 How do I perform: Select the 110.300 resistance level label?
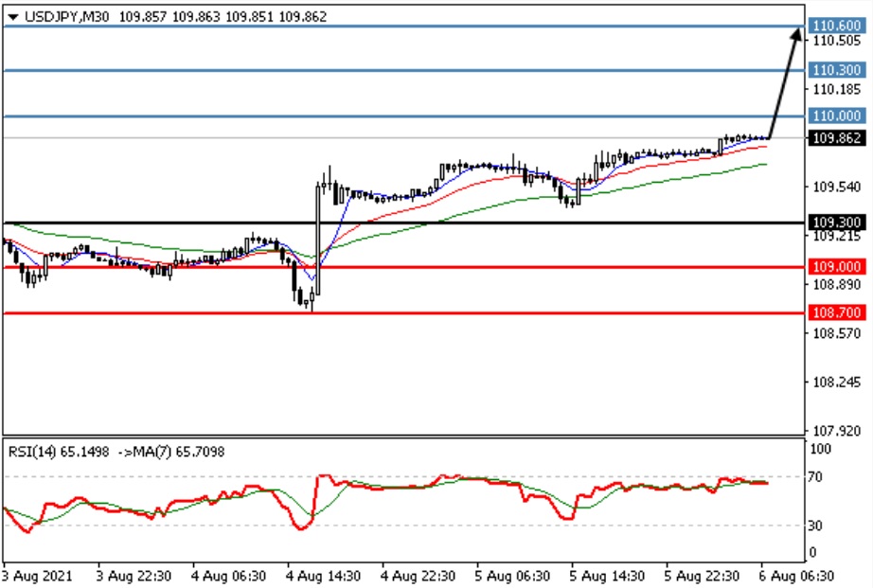(837, 70)
